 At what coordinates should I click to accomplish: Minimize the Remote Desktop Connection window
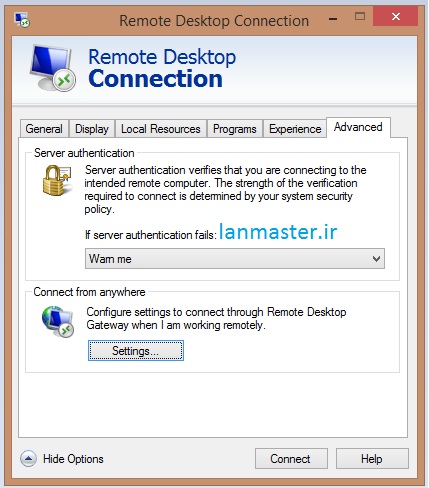[333, 19]
